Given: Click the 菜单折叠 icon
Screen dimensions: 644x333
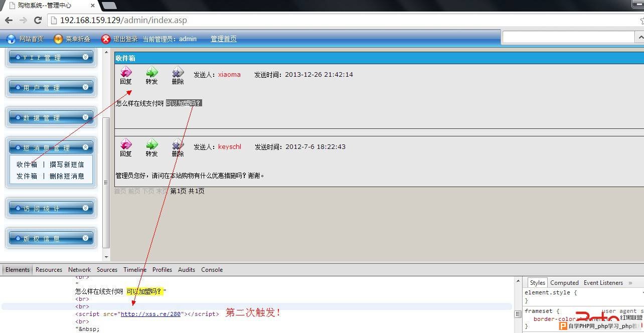Looking at the screenshot, I should pos(58,39).
